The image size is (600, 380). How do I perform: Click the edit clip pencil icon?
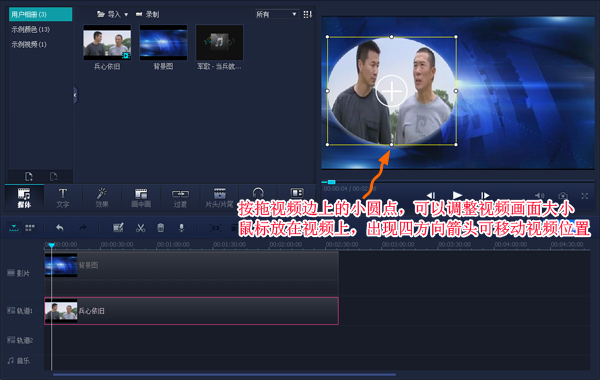118,228
